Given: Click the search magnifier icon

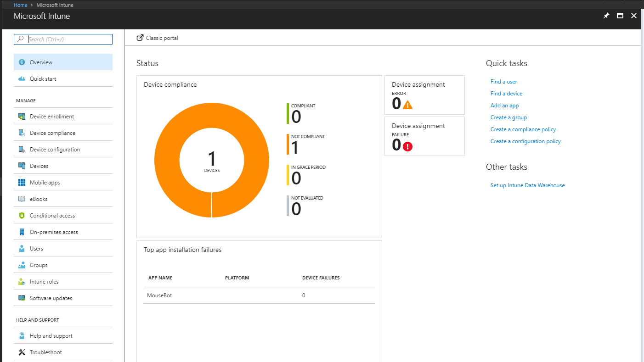Looking at the screenshot, I should point(20,39).
